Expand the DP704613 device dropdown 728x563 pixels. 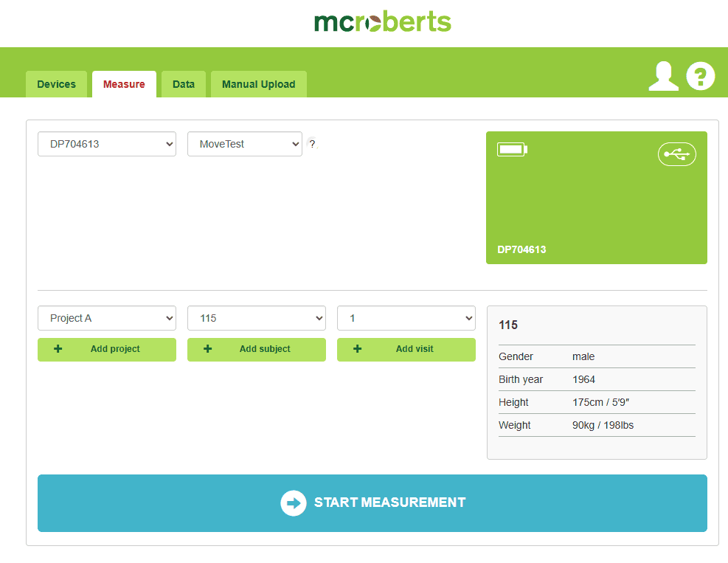(x=107, y=144)
